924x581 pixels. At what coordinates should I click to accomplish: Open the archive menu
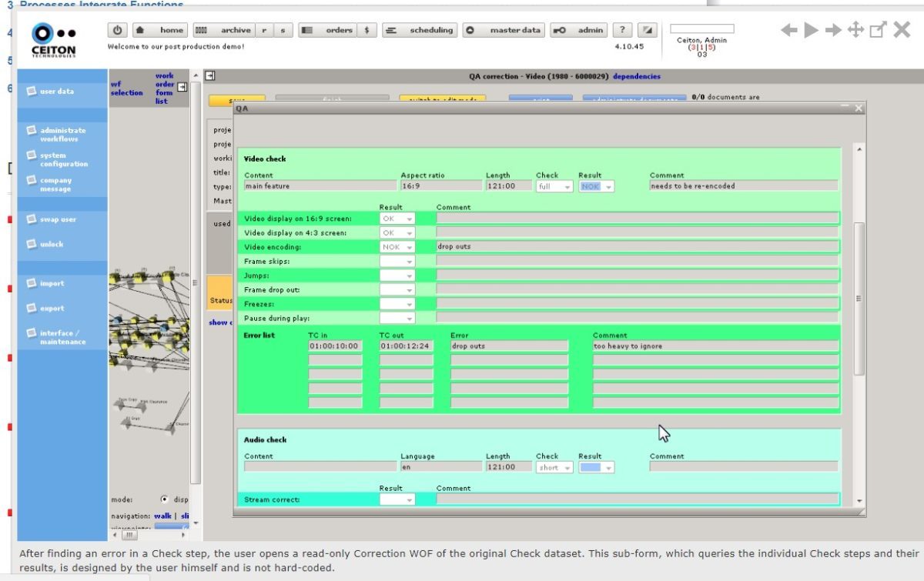point(224,30)
